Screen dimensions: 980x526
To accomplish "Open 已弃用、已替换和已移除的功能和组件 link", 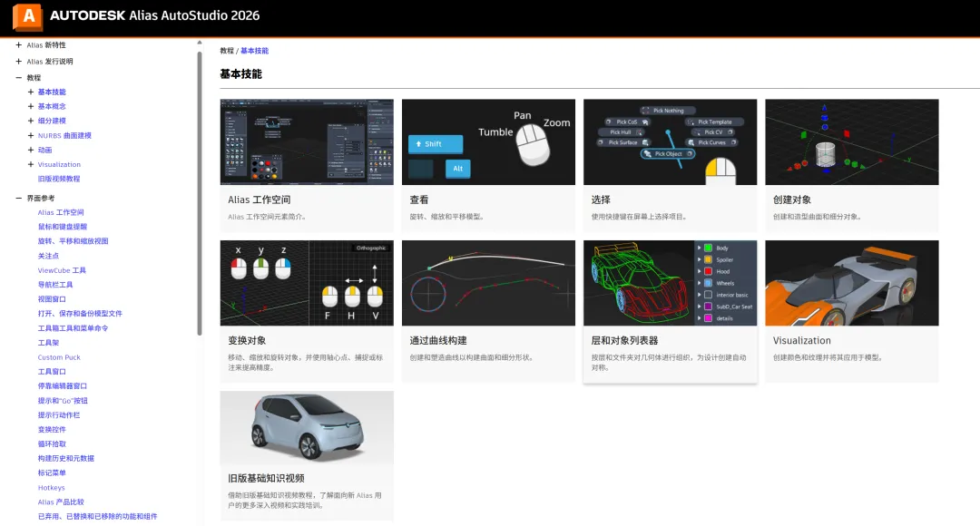I will tap(97, 517).
